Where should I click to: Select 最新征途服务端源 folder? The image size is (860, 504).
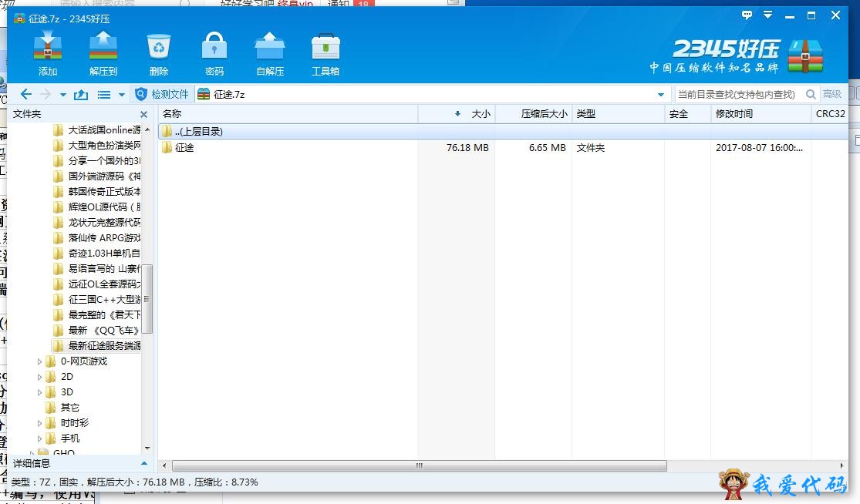click(x=97, y=346)
